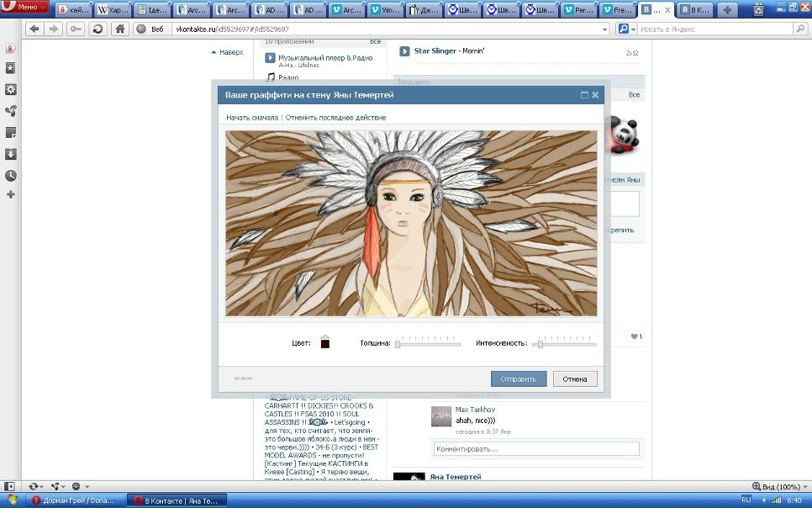This screenshot has height=508, width=812.
Task: Open the Downloads panel in sidebar
Action: point(10,154)
